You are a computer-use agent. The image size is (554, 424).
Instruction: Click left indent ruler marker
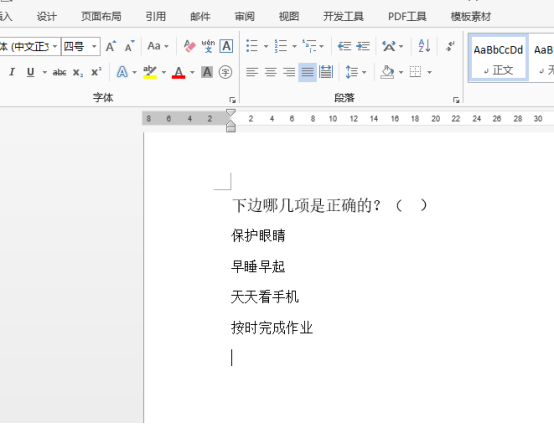coord(231,129)
